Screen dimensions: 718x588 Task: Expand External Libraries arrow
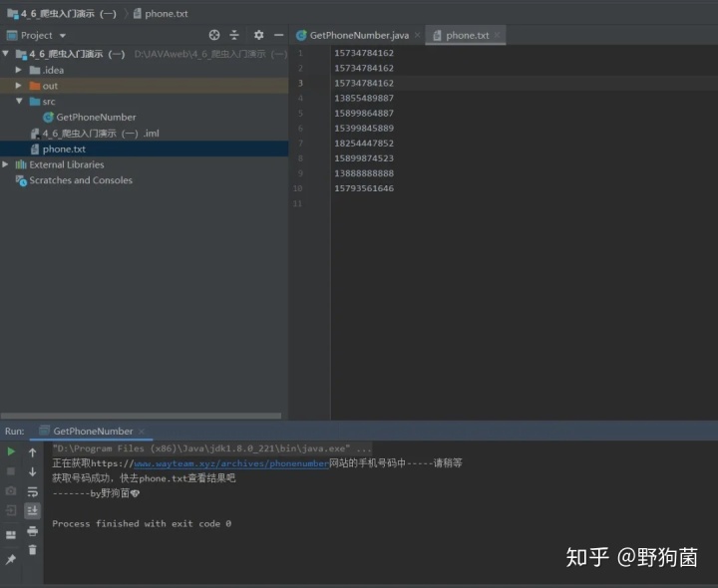coord(6,163)
